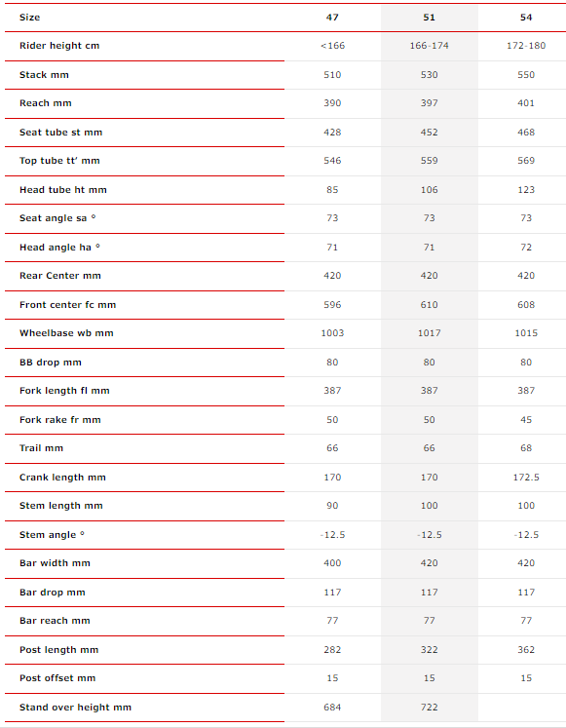Select the size 54 column header
This screenshot has width=566, height=728.
pos(526,18)
